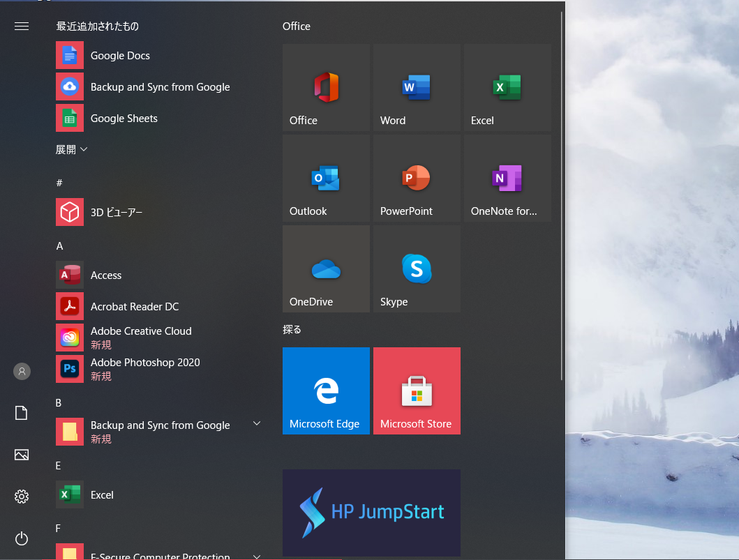Launch the PowerPoint tile

[x=417, y=178]
